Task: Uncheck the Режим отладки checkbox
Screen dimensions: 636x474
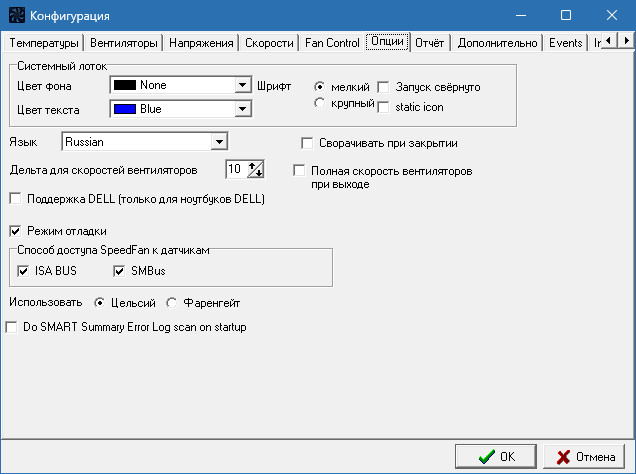Action: click(15, 231)
